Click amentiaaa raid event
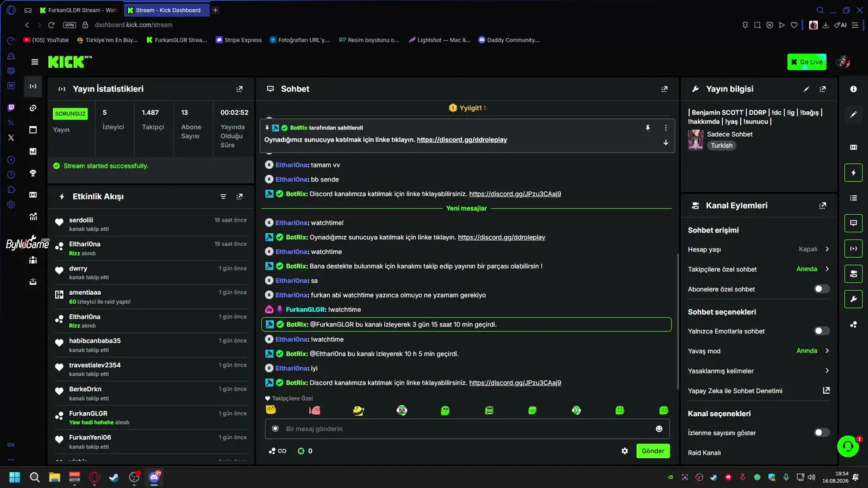The height and width of the screenshot is (488, 868). 151,297
